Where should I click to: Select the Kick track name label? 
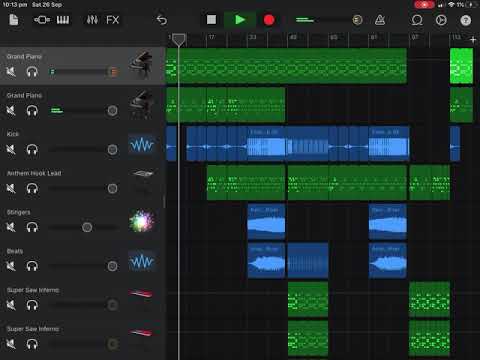click(13, 134)
